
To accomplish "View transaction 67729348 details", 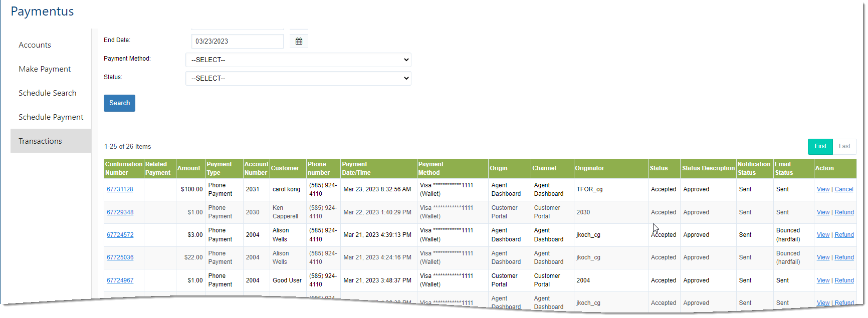I will point(823,212).
